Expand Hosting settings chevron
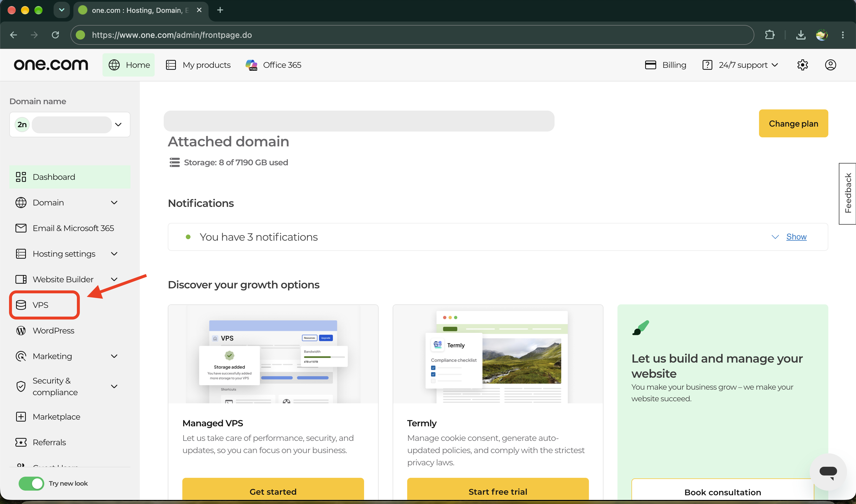Screen dimensions: 856x504 point(114,254)
